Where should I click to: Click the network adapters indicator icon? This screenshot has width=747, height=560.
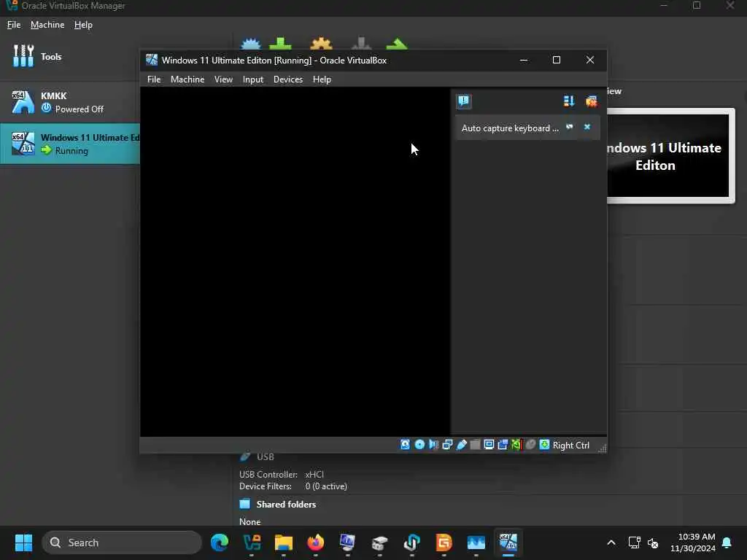447,445
